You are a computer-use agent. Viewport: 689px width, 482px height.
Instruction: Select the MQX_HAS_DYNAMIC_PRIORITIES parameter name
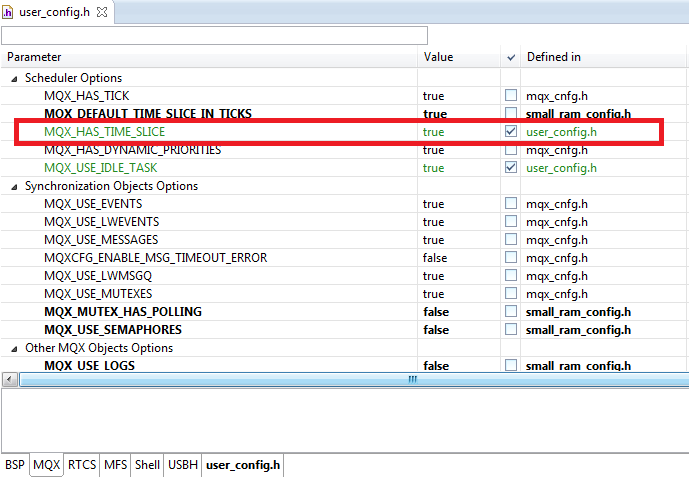tap(133, 151)
